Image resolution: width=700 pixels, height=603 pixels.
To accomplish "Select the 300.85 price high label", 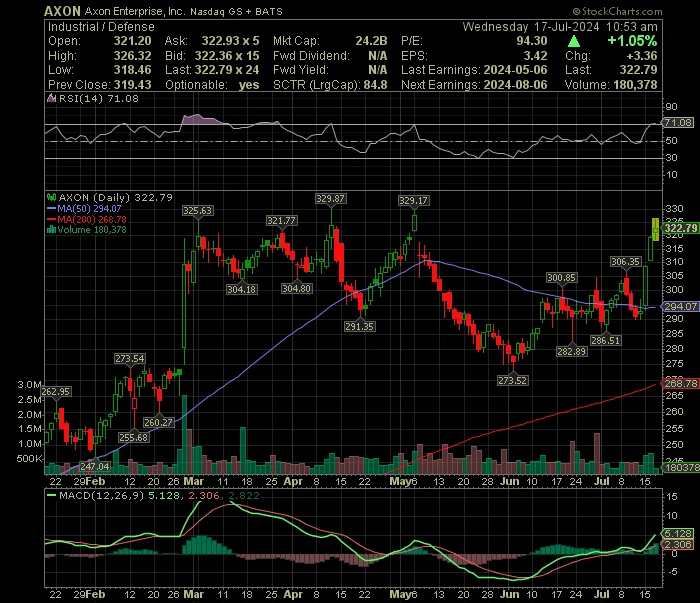I will tap(562, 278).
